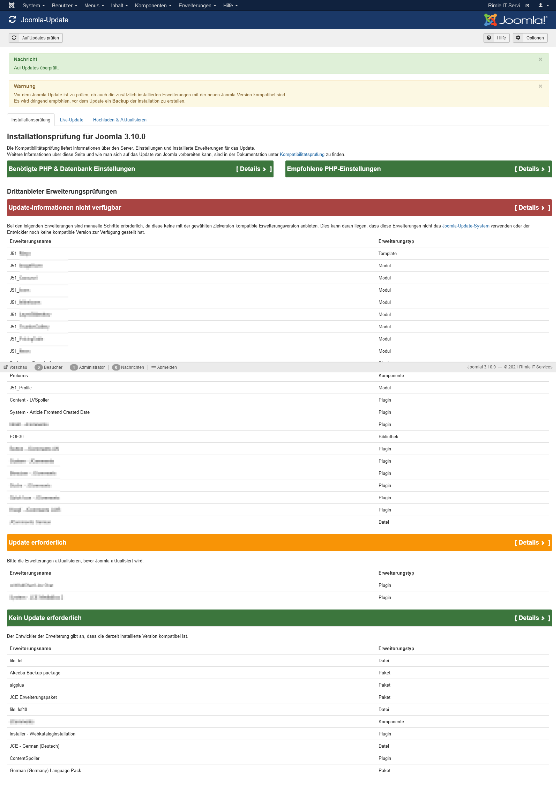
Task: Expand details for Benötigte PHP & Datenbank Einstellungen
Action: click(x=254, y=169)
